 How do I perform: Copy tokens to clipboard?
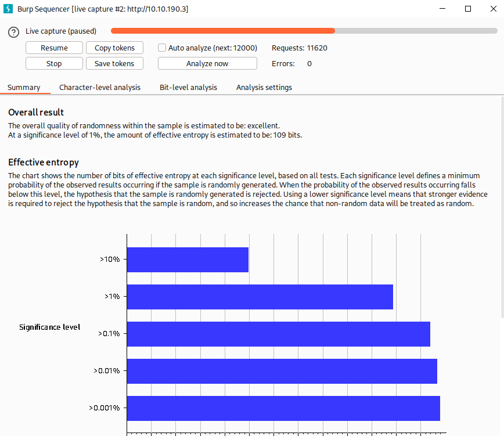point(114,48)
